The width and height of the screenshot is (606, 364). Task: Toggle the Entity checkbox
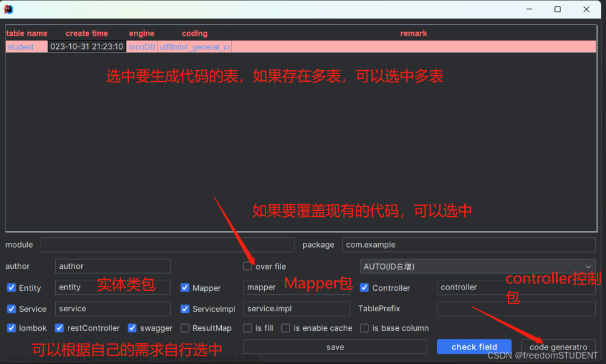(12, 288)
